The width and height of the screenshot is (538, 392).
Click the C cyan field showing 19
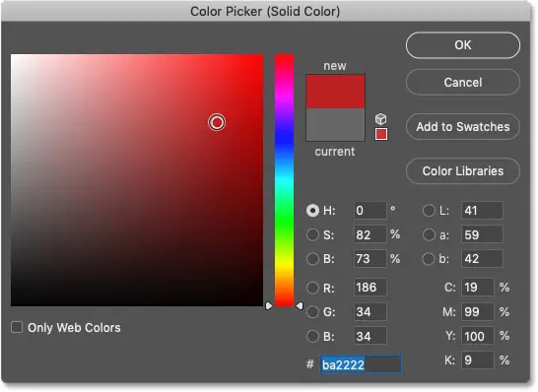coord(478,288)
